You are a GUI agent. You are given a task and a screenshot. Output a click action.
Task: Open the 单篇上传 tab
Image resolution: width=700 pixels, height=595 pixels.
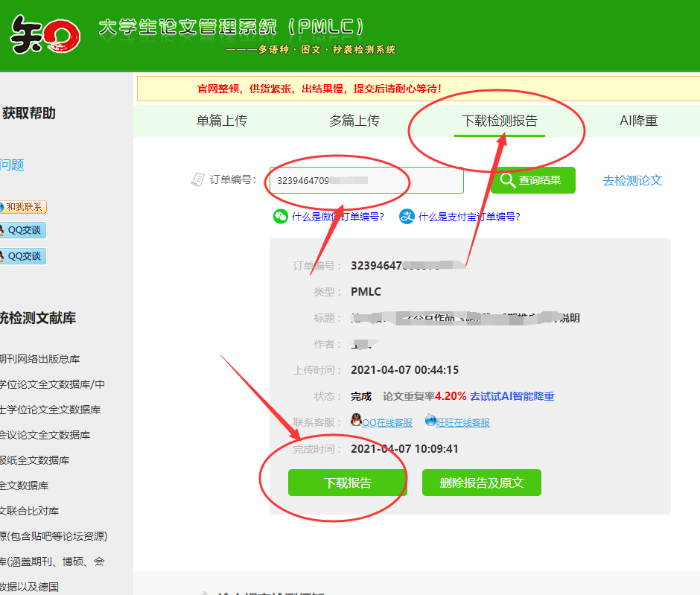[222, 121]
